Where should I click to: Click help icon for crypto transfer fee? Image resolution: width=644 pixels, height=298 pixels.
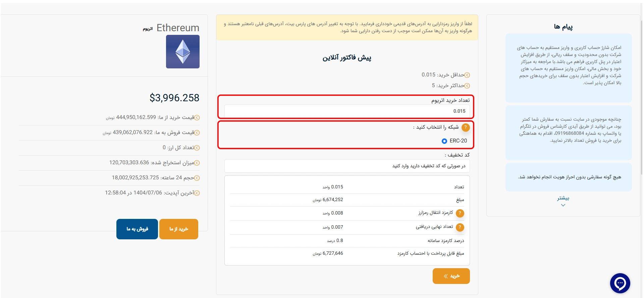460,213
